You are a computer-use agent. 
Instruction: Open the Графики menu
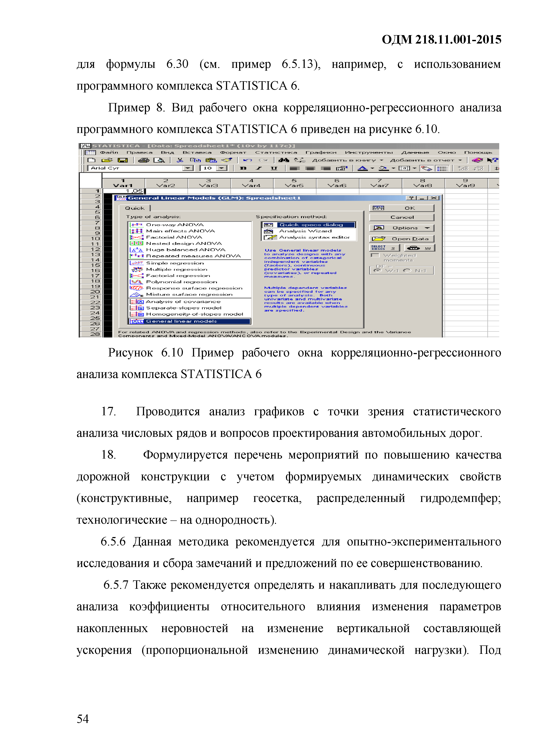point(321,152)
